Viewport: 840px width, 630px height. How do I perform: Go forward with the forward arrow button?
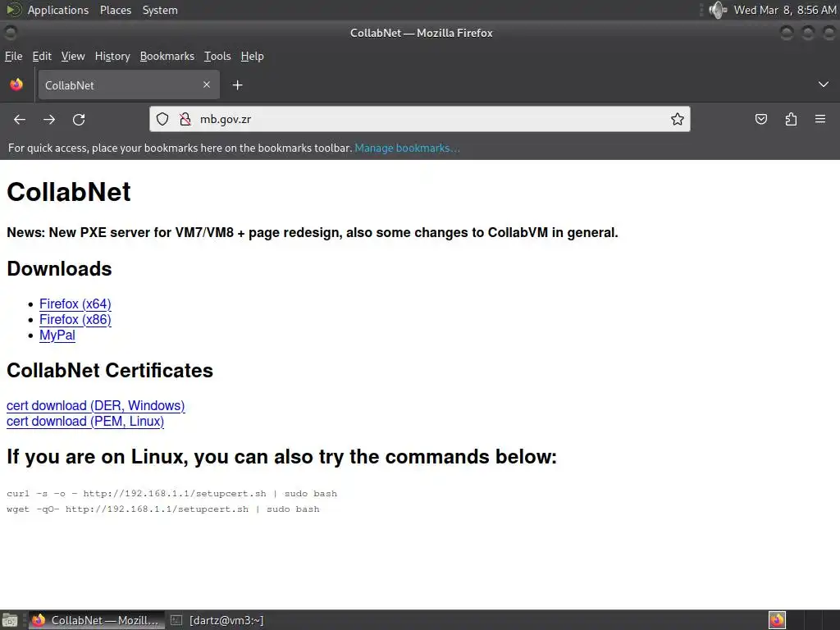[x=49, y=120]
